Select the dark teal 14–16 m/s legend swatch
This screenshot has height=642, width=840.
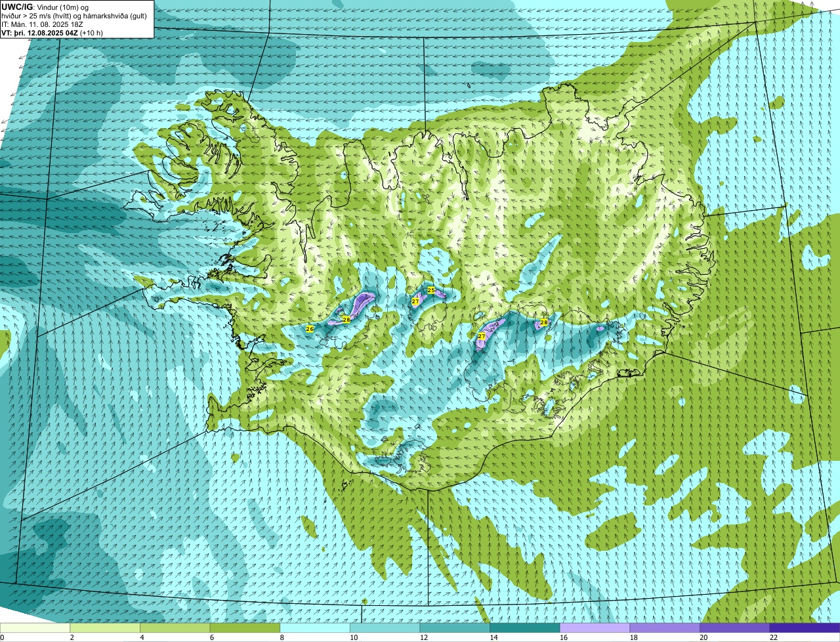coord(525,628)
